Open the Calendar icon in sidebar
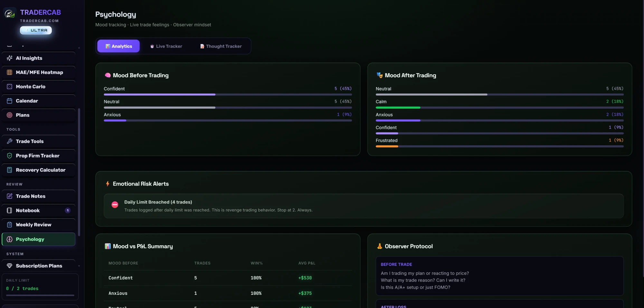The width and height of the screenshot is (644, 308). [x=10, y=101]
